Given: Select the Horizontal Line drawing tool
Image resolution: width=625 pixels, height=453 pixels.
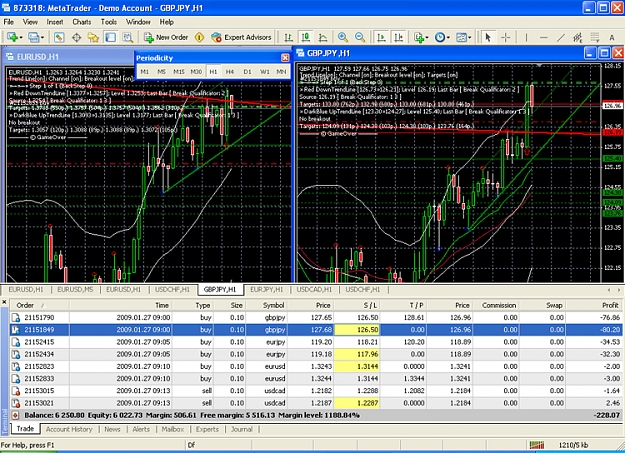Looking at the screenshot, I should point(544,37).
